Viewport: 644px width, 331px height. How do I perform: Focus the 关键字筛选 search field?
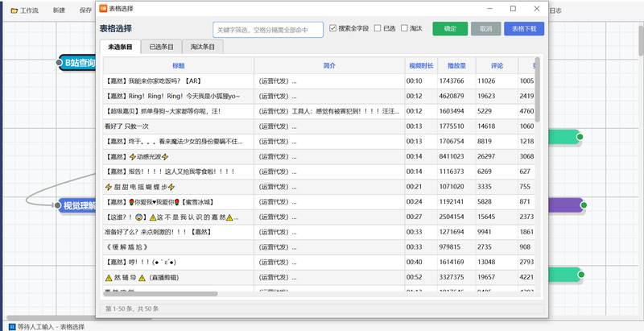pyautogui.click(x=268, y=30)
